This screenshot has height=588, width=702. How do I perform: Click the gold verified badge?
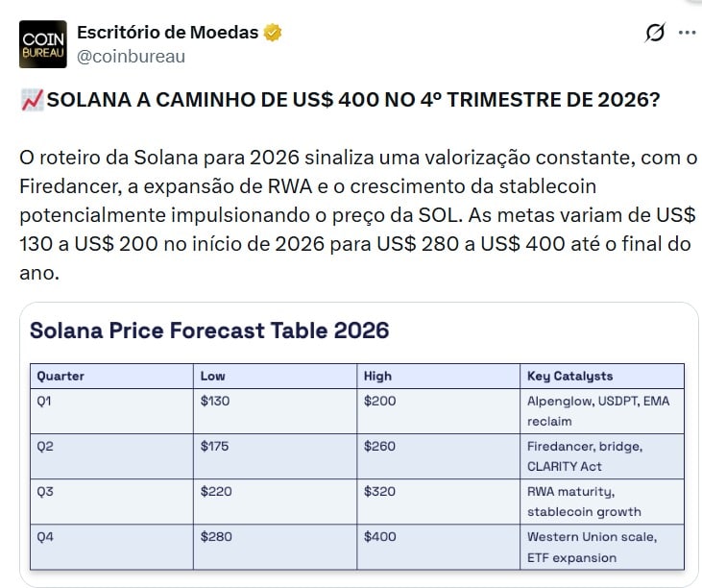click(273, 33)
